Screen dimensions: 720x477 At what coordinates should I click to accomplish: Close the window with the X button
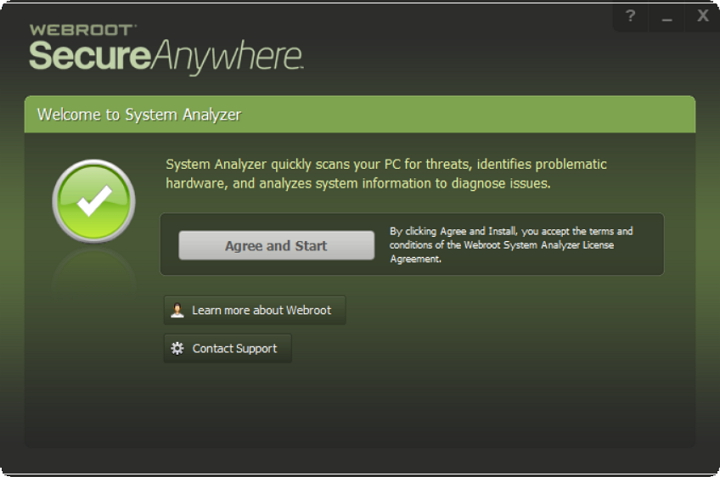702,16
